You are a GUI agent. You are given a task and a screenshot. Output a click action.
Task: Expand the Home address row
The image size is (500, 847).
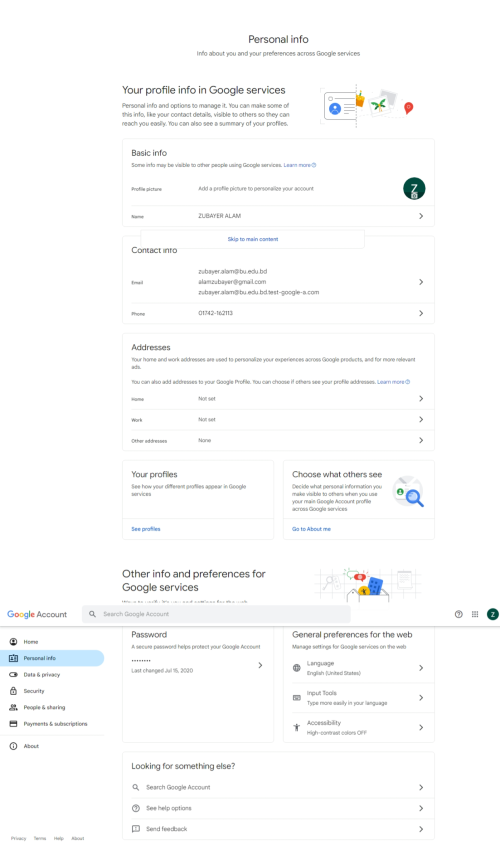(278, 399)
